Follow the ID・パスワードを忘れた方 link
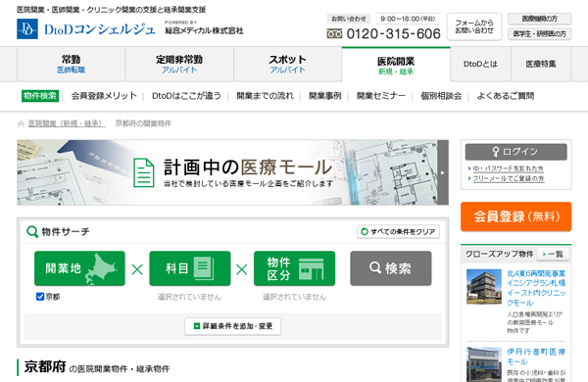Image resolution: width=588 pixels, height=382 pixels. point(508,168)
